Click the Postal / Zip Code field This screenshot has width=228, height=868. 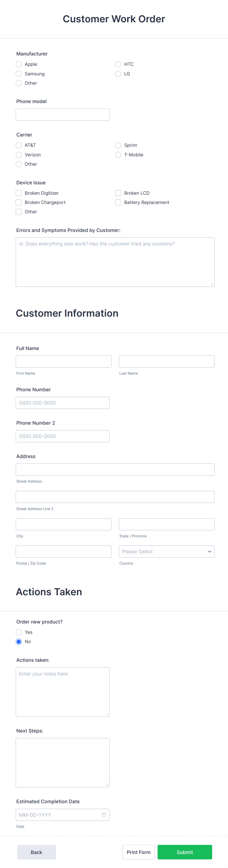click(x=63, y=551)
